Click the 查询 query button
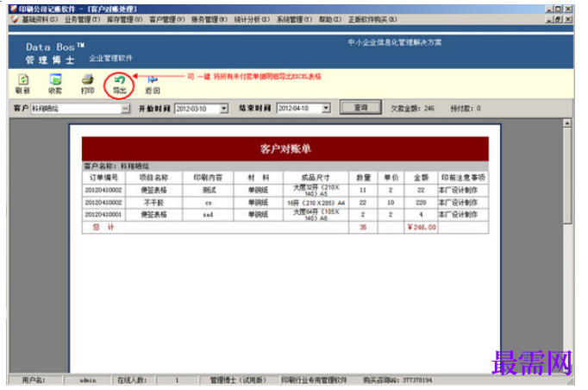Image resolution: width=588 pixels, height=390 pixels. point(360,108)
